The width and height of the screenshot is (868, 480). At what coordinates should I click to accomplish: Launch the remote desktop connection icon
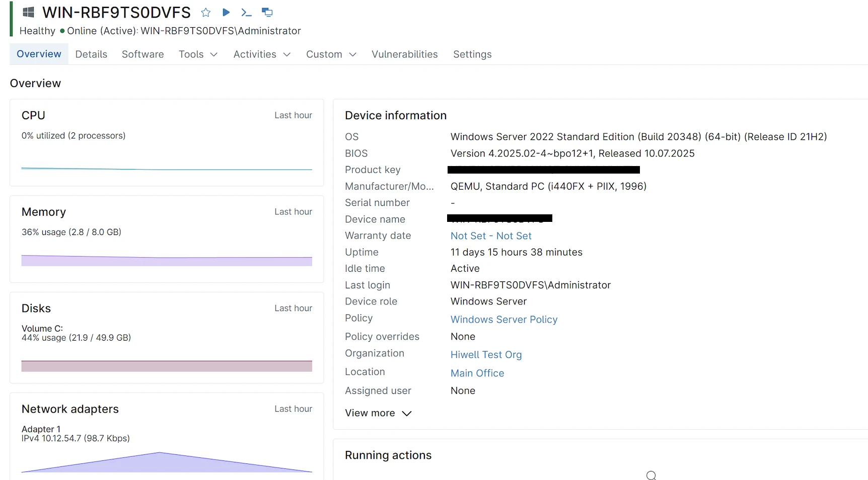click(x=267, y=12)
